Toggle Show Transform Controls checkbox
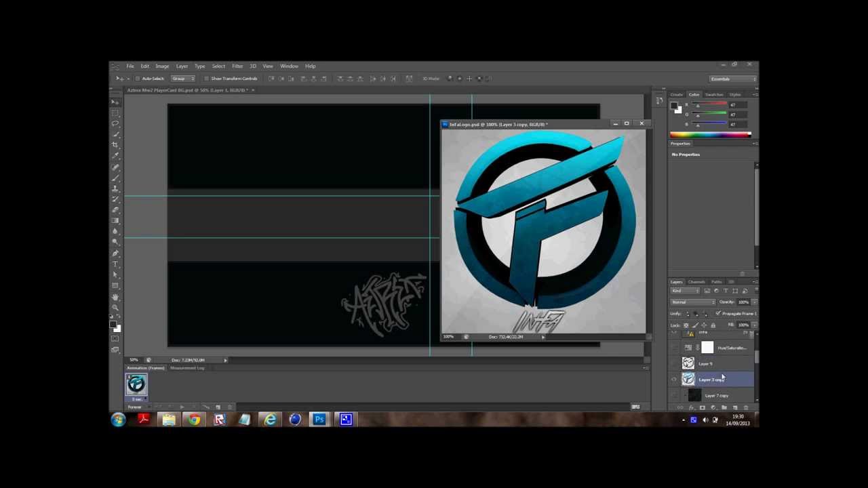 (206, 79)
